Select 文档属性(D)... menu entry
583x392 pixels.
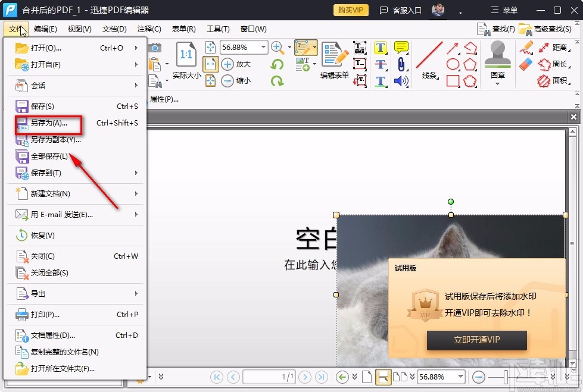click(x=75, y=335)
